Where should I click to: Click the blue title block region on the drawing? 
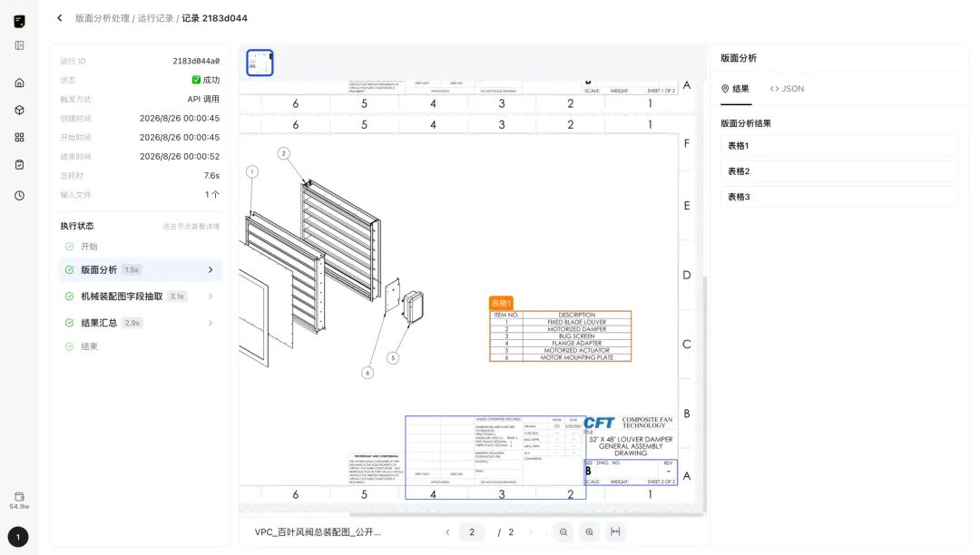coord(495,458)
